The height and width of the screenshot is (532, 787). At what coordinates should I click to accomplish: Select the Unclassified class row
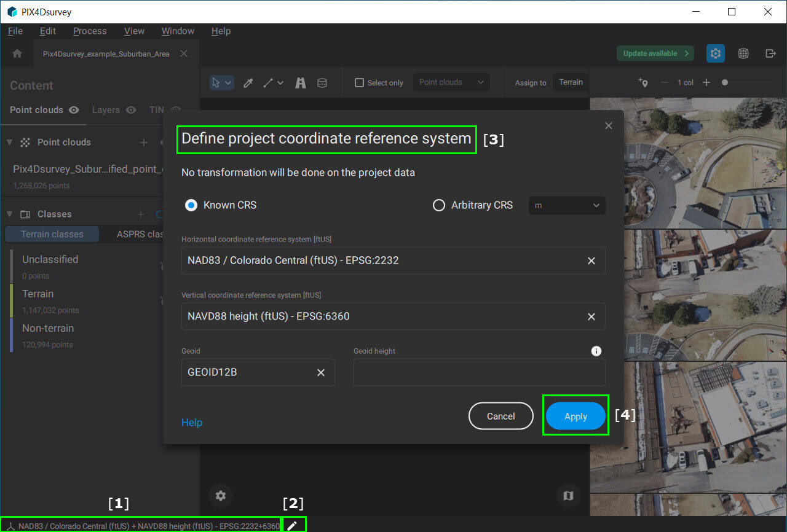tap(86, 266)
